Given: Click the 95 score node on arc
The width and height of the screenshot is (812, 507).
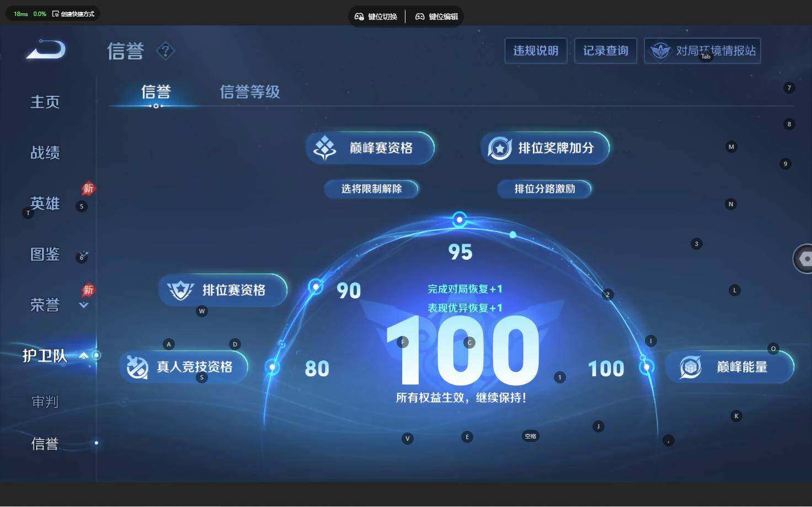Looking at the screenshot, I should [x=460, y=220].
